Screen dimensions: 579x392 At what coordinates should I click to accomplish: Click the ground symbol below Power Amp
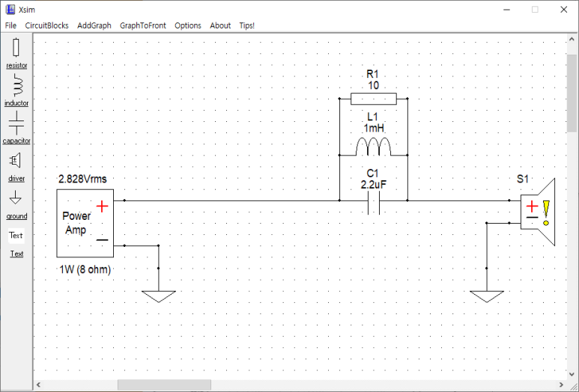(159, 296)
